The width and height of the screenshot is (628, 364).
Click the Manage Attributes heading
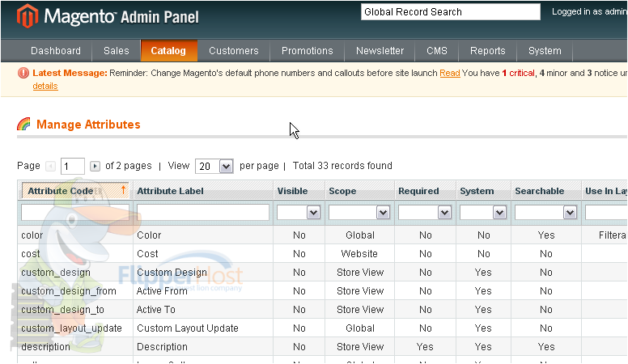pos(88,125)
